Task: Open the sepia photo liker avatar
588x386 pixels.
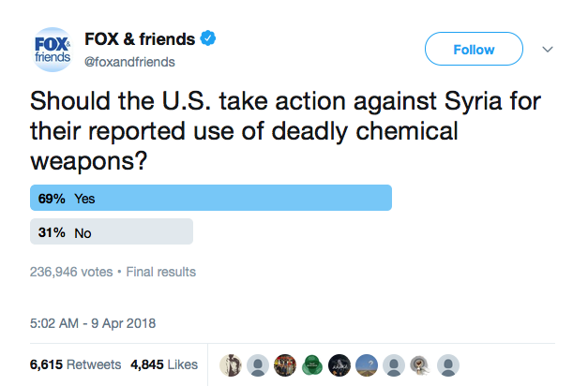Action: coord(231,365)
